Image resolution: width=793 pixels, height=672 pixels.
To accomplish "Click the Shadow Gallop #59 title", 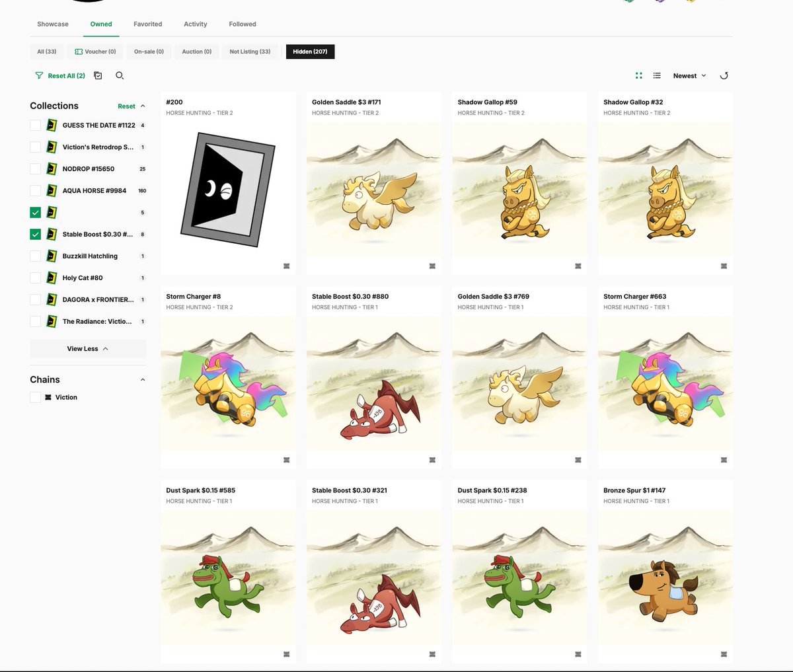I will 488,102.
